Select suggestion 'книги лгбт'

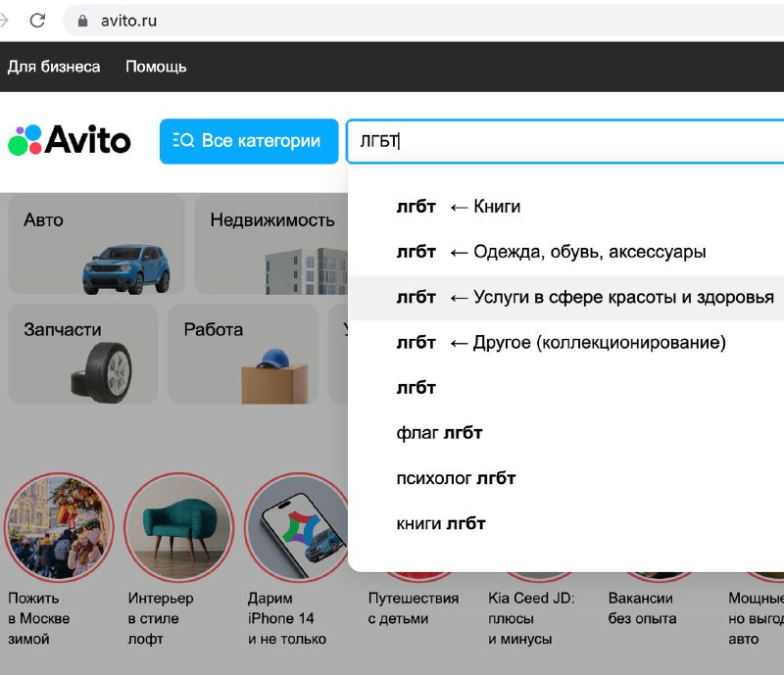[565, 523]
